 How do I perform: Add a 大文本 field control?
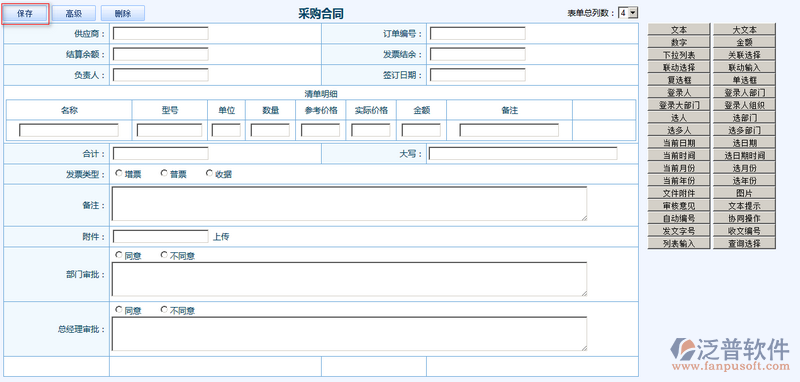(x=744, y=30)
